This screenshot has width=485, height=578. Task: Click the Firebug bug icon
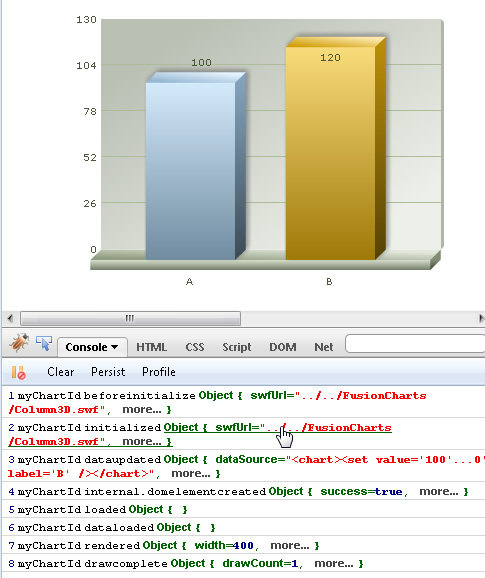coord(19,342)
